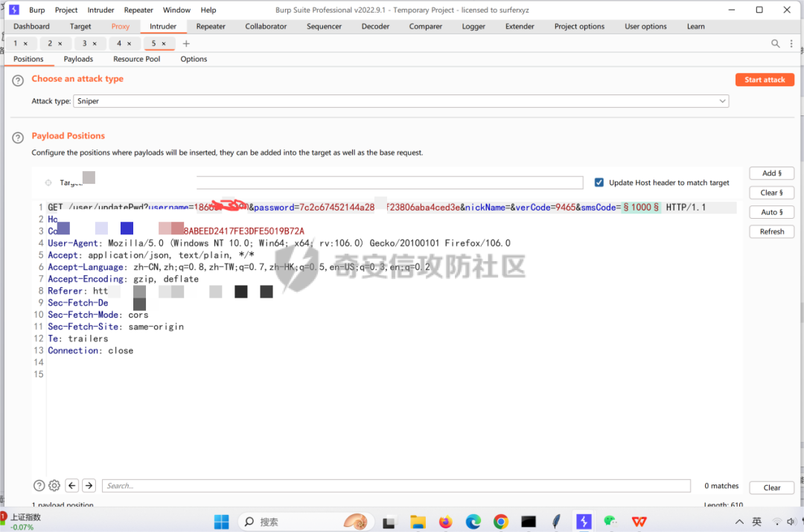Open the Burp menu

(37, 10)
